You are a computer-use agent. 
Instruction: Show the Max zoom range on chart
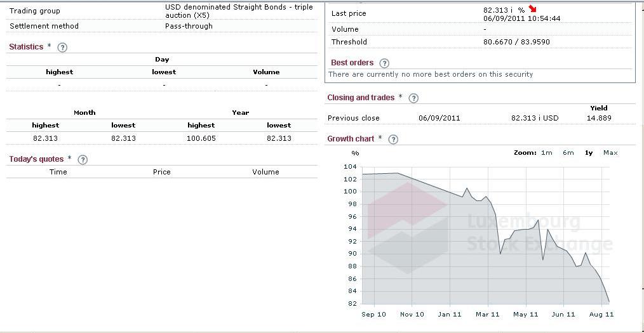(610, 153)
